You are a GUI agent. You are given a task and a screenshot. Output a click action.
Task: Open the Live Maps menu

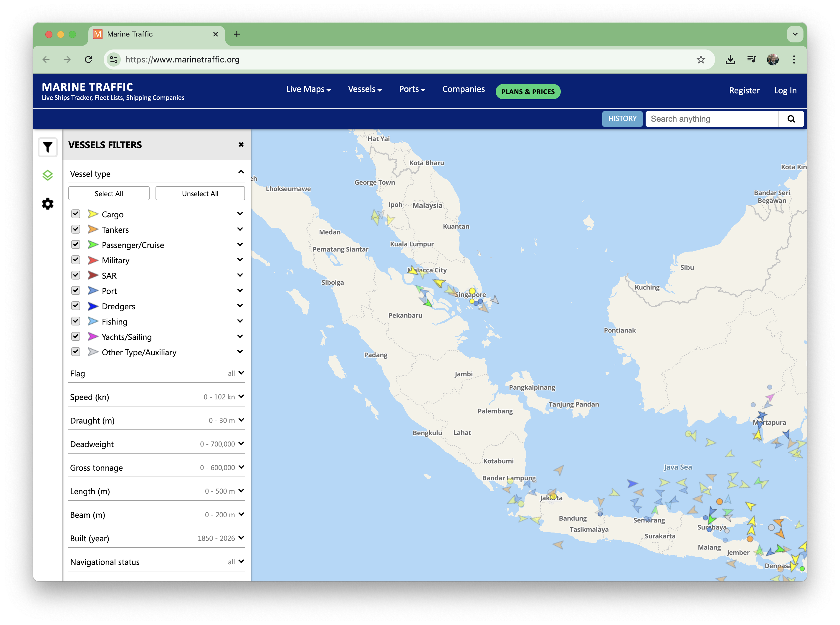click(307, 89)
